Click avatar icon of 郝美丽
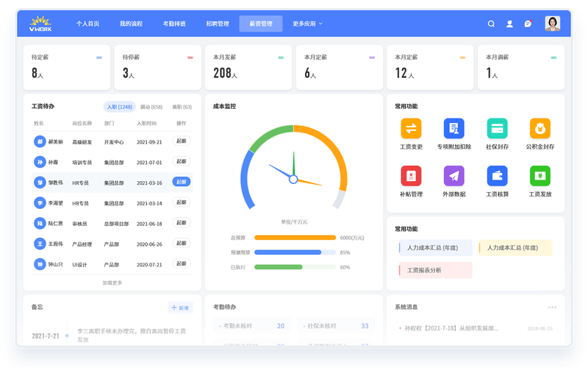 [40, 141]
